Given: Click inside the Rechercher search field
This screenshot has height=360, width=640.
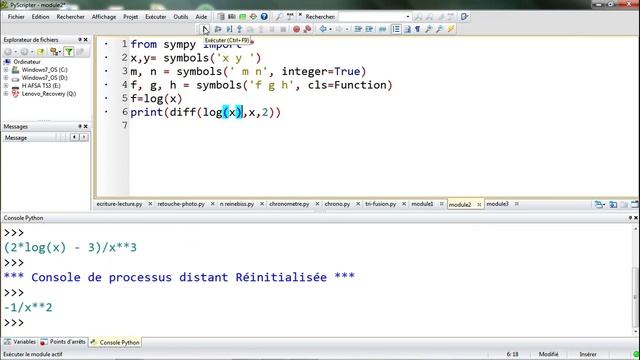Looking at the screenshot, I should [x=372, y=17].
